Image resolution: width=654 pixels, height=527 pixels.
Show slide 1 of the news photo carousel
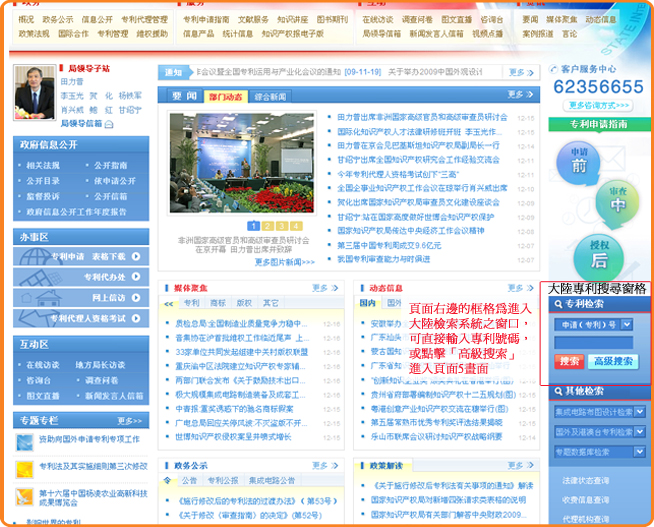(x=254, y=226)
